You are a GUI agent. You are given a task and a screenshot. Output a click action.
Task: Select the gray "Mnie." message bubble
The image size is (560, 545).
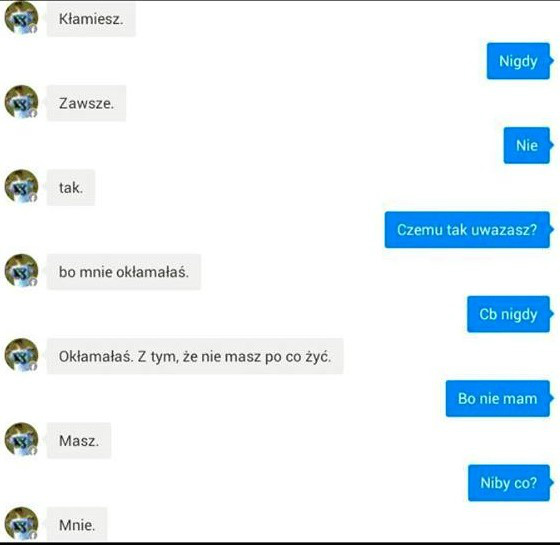point(77,524)
